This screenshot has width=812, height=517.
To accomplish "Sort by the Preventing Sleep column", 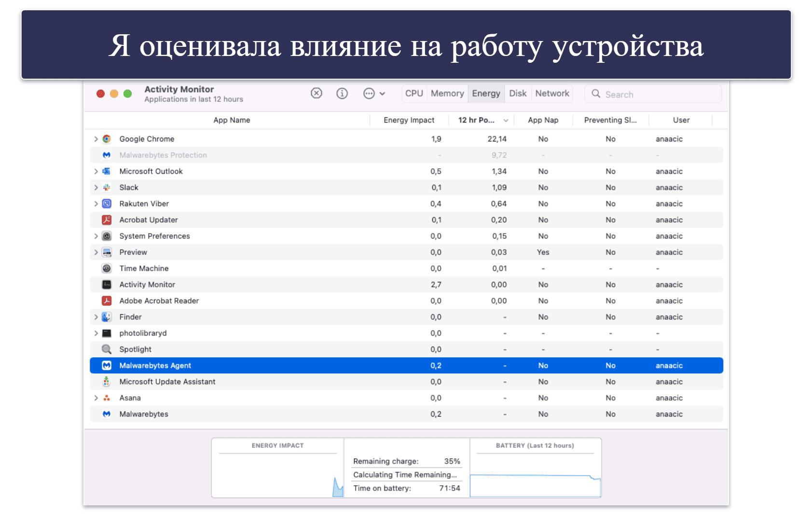I will [610, 120].
